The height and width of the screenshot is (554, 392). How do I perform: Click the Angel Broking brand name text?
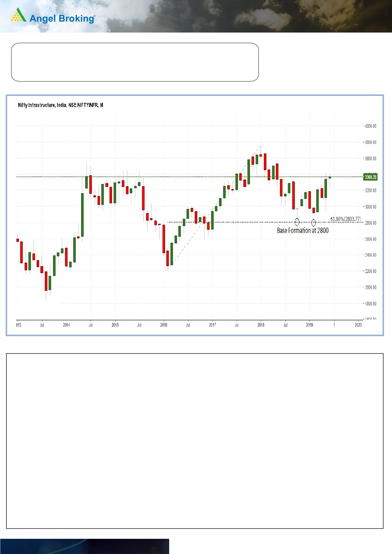pyautogui.click(x=62, y=19)
